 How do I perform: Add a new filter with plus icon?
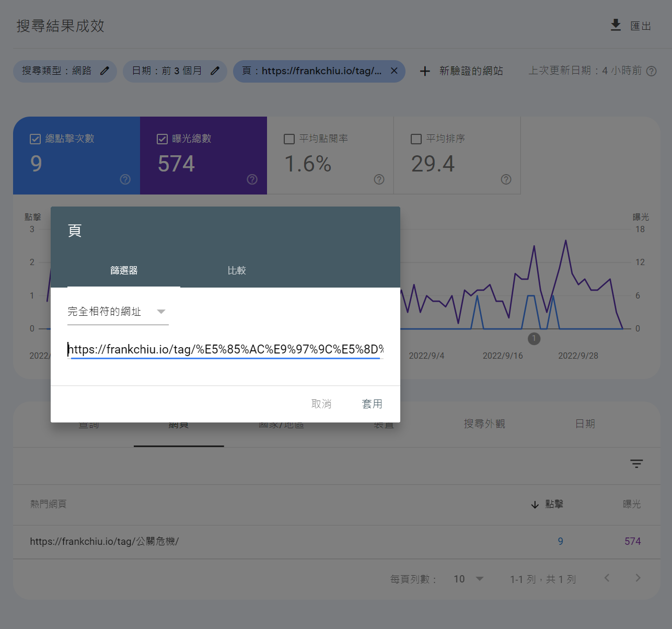pyautogui.click(x=425, y=71)
